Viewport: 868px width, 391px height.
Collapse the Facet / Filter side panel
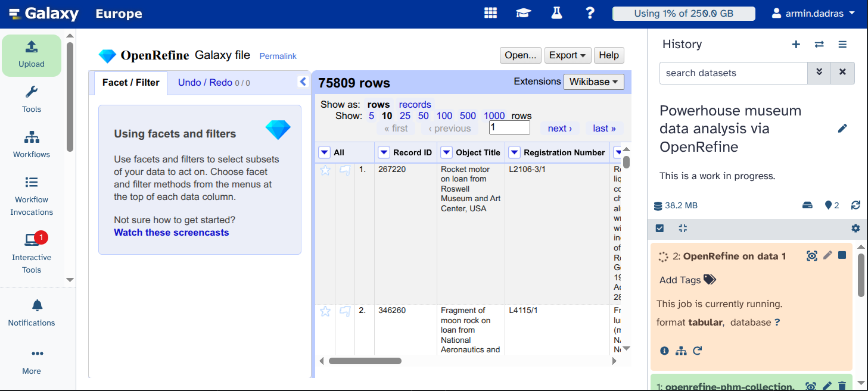(303, 82)
